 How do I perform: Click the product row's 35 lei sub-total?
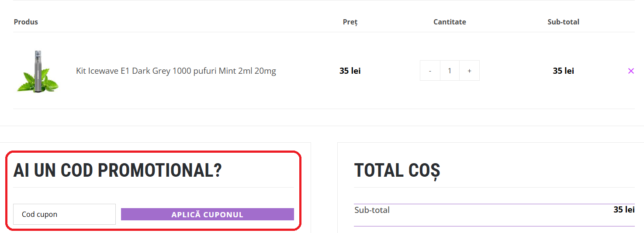(563, 71)
